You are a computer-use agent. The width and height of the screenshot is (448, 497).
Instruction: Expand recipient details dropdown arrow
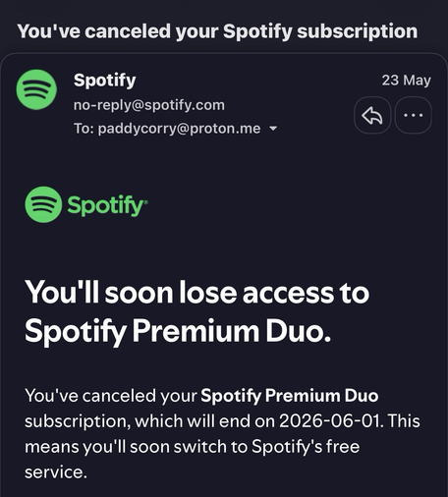point(273,129)
